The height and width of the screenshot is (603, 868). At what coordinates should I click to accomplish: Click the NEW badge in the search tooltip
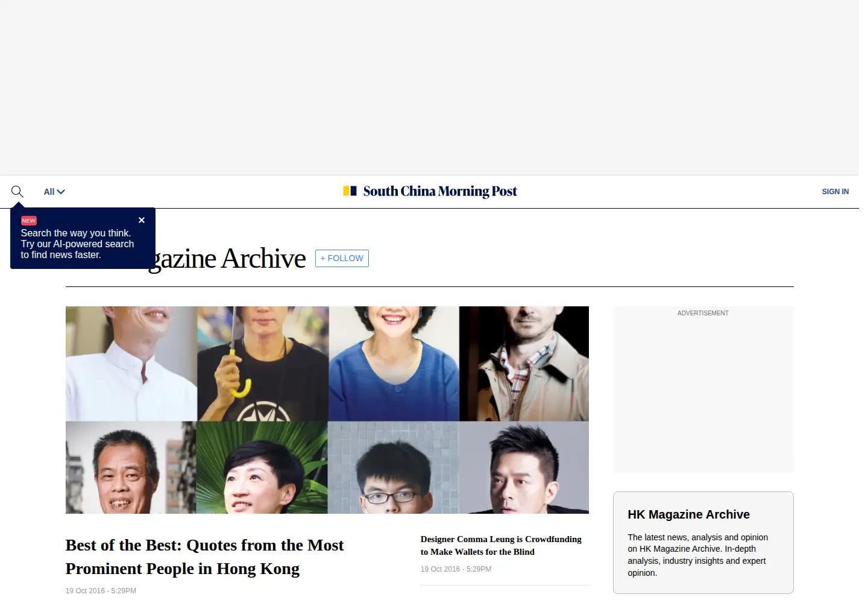pos(29,221)
